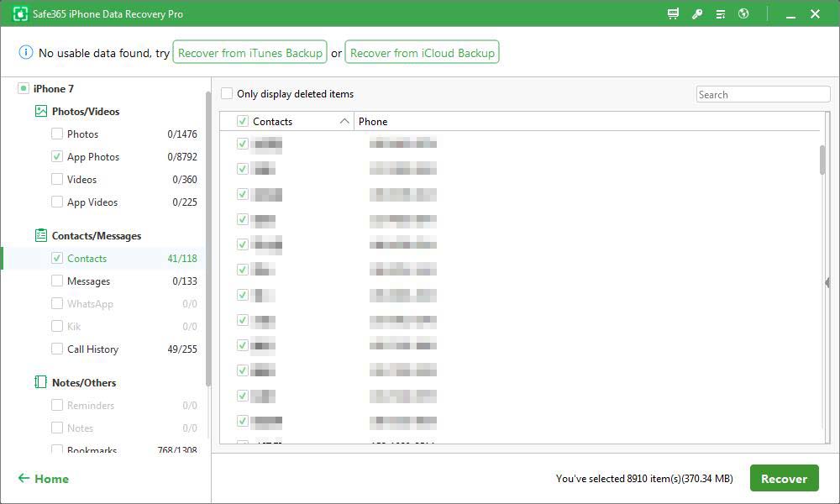
Task: Click the '41/118' contacts count
Action: point(182,258)
